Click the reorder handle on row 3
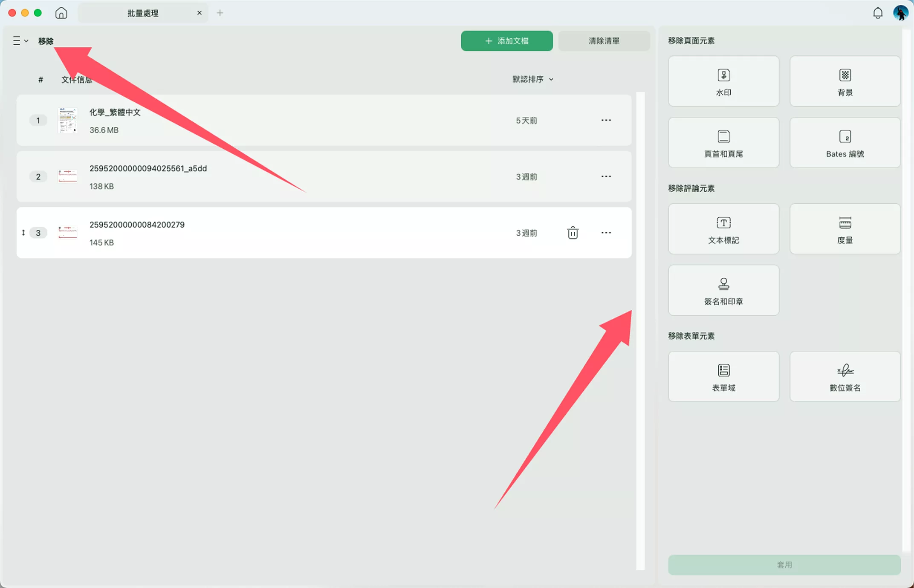This screenshot has height=588, width=914. pyautogui.click(x=23, y=233)
